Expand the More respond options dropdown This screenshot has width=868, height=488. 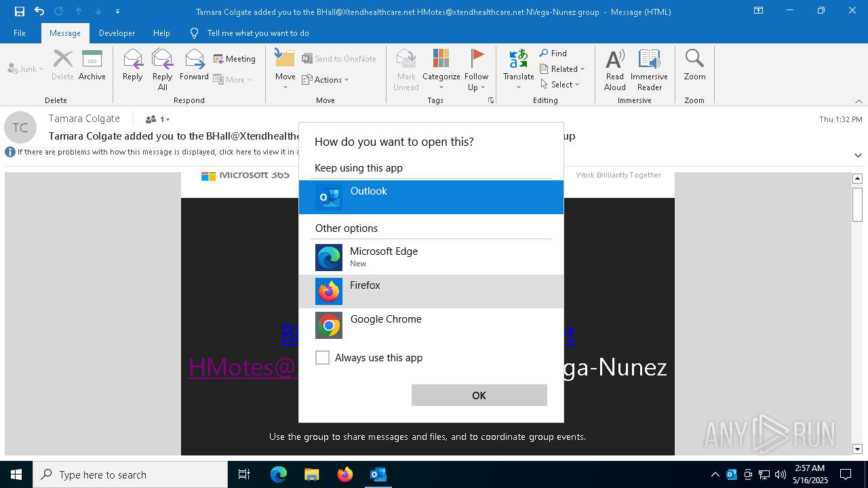click(233, 79)
